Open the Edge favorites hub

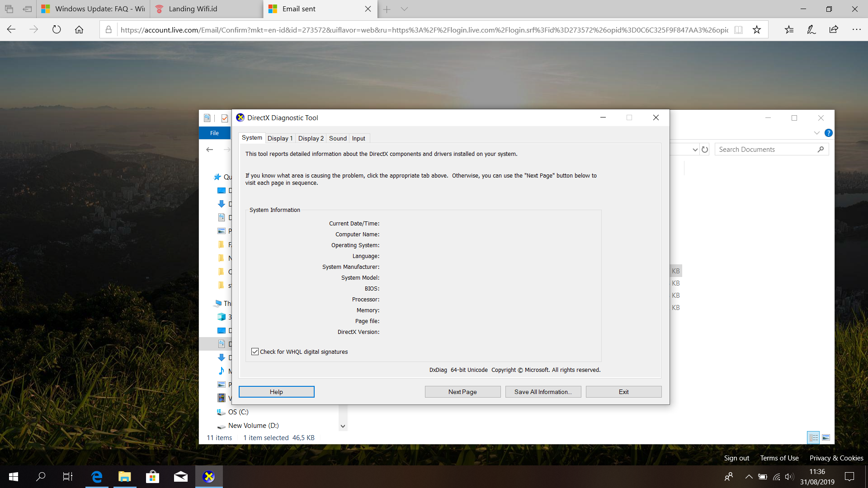789,29
